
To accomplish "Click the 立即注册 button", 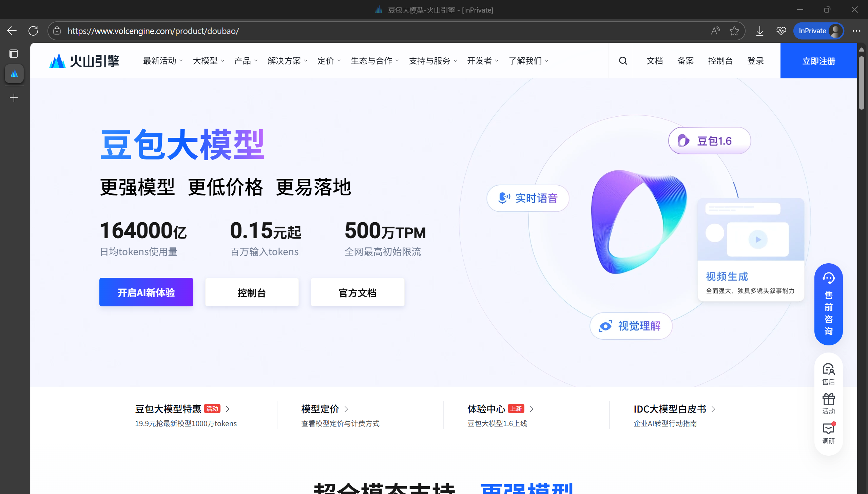I will tap(818, 61).
